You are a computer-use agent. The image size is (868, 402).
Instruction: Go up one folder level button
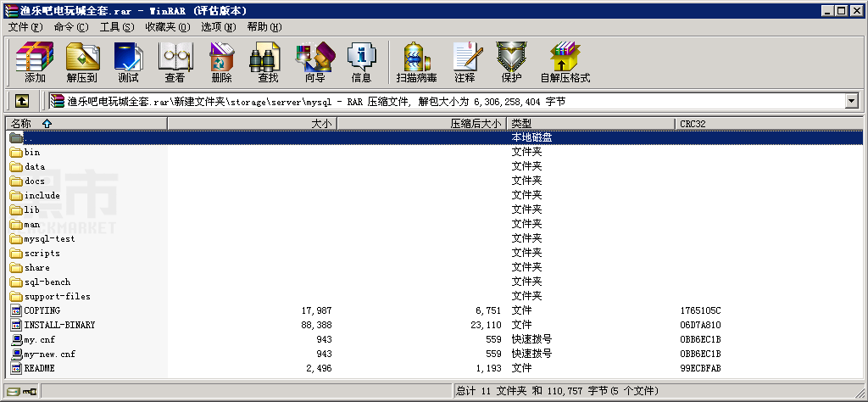click(21, 101)
